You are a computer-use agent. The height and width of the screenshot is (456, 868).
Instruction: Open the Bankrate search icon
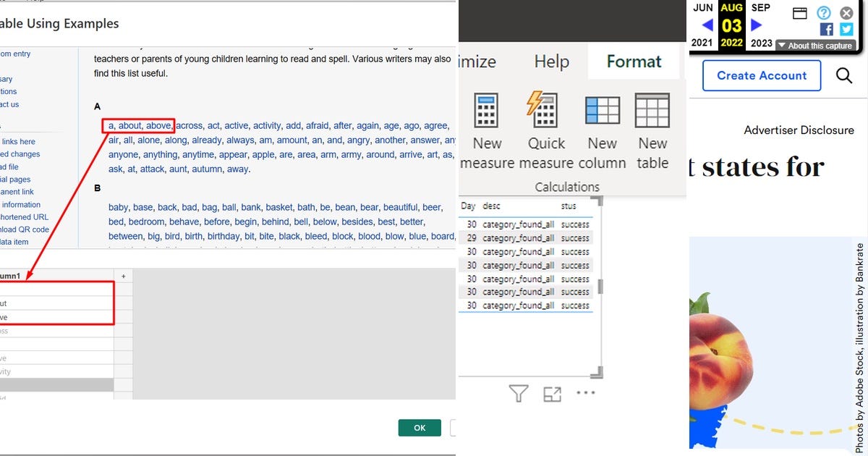pos(845,75)
